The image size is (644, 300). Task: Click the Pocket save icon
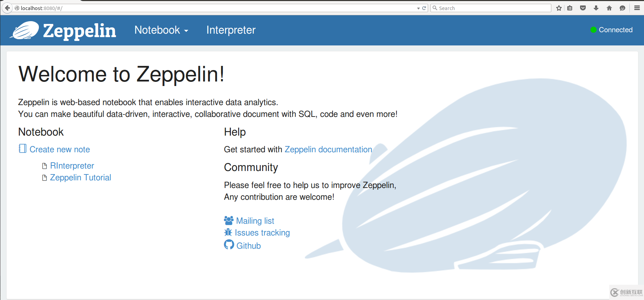(583, 8)
